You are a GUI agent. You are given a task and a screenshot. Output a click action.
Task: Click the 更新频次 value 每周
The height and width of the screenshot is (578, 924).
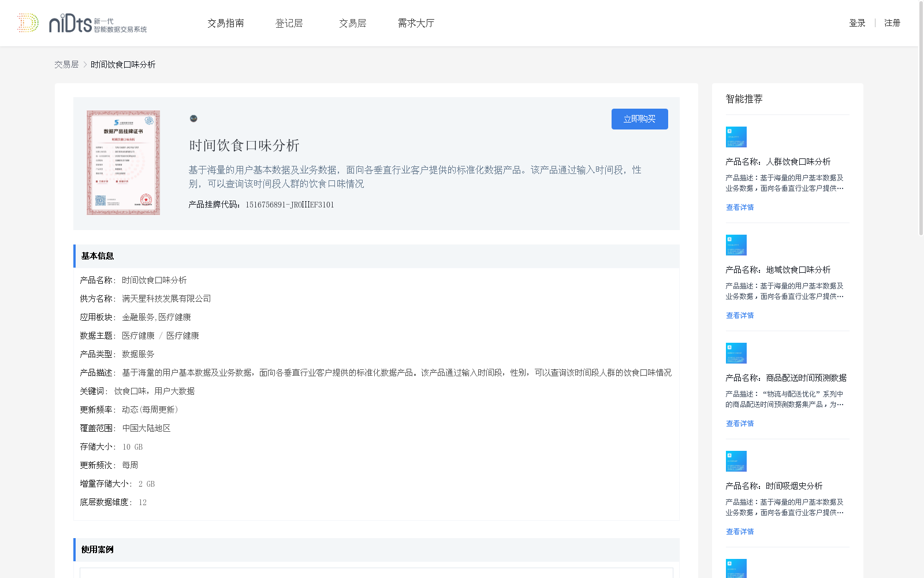tap(130, 465)
